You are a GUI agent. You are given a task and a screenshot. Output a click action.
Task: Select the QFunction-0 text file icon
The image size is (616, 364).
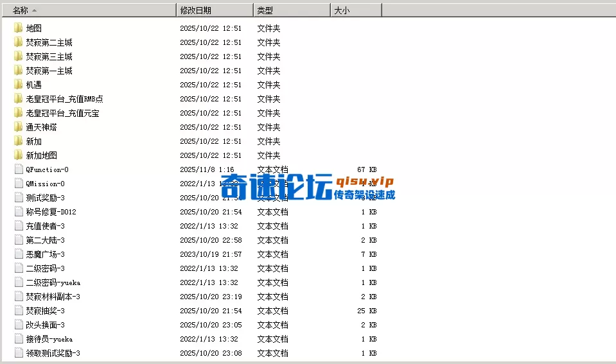pyautogui.click(x=19, y=169)
